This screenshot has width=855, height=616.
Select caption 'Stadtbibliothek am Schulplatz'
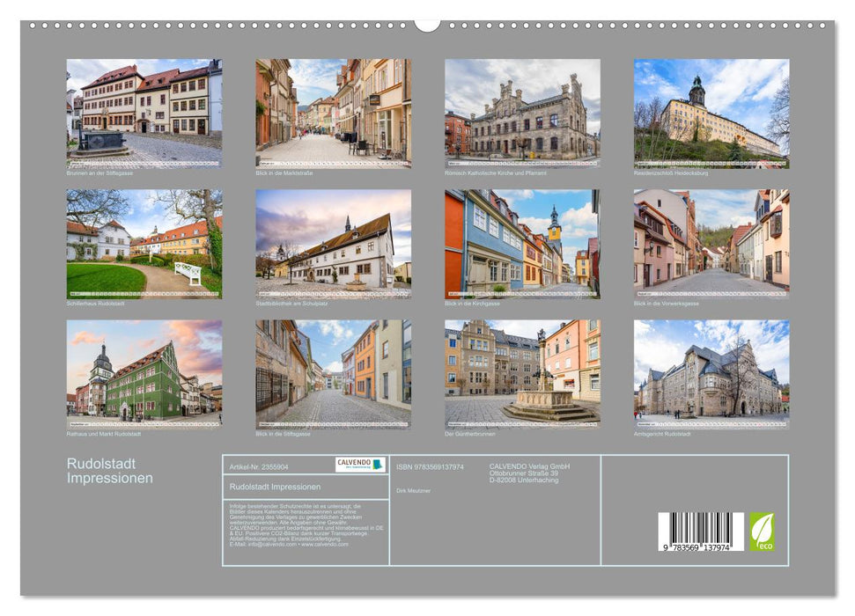(291, 304)
